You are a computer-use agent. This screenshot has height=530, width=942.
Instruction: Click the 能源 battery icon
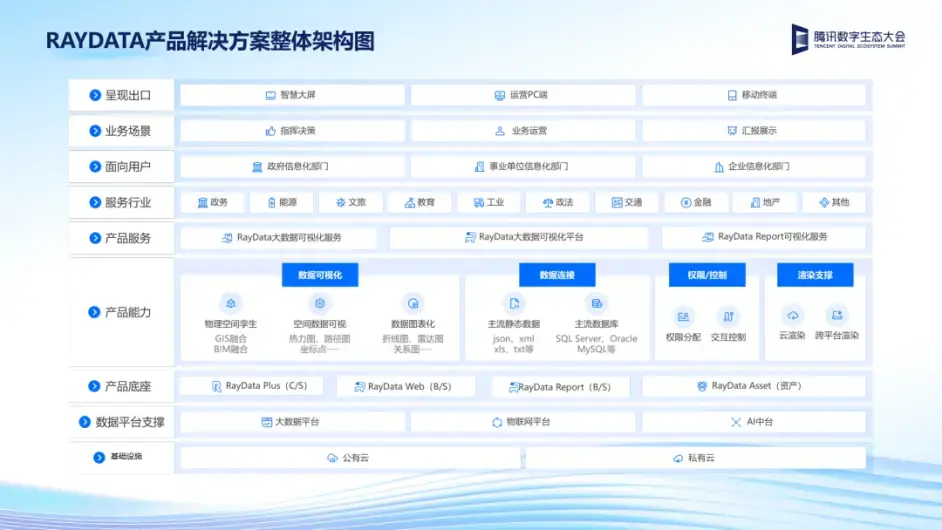[x=272, y=203]
